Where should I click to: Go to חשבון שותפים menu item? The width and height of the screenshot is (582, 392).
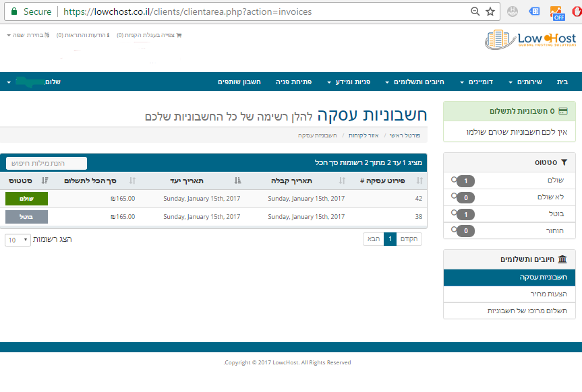(x=239, y=81)
